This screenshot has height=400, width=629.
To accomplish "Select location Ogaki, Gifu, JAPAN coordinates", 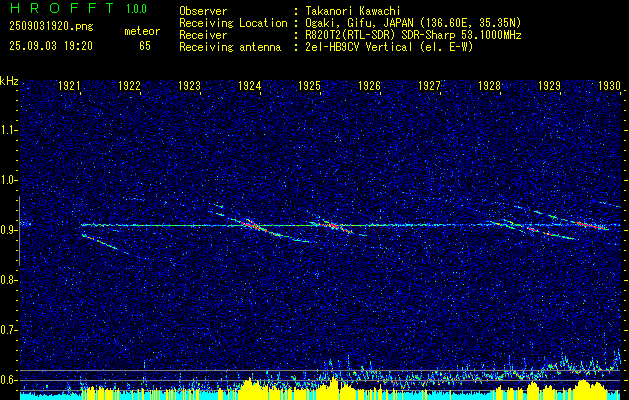I will pos(412,23).
